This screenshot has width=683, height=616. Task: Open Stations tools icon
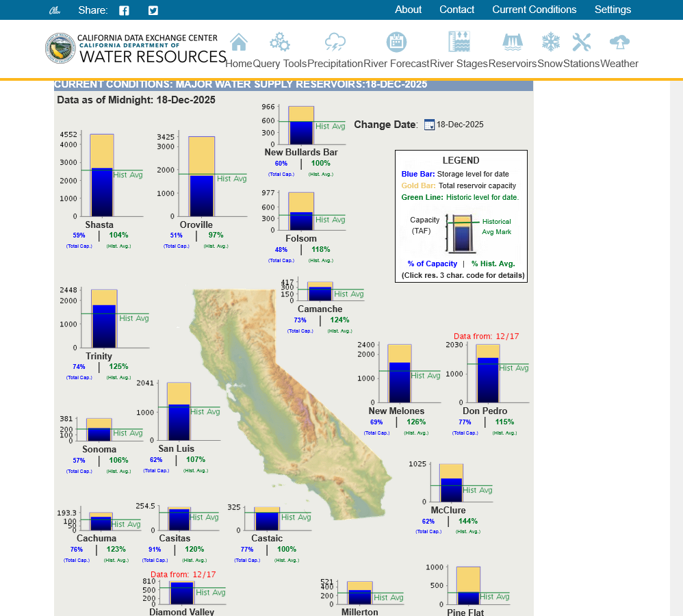[x=582, y=42]
